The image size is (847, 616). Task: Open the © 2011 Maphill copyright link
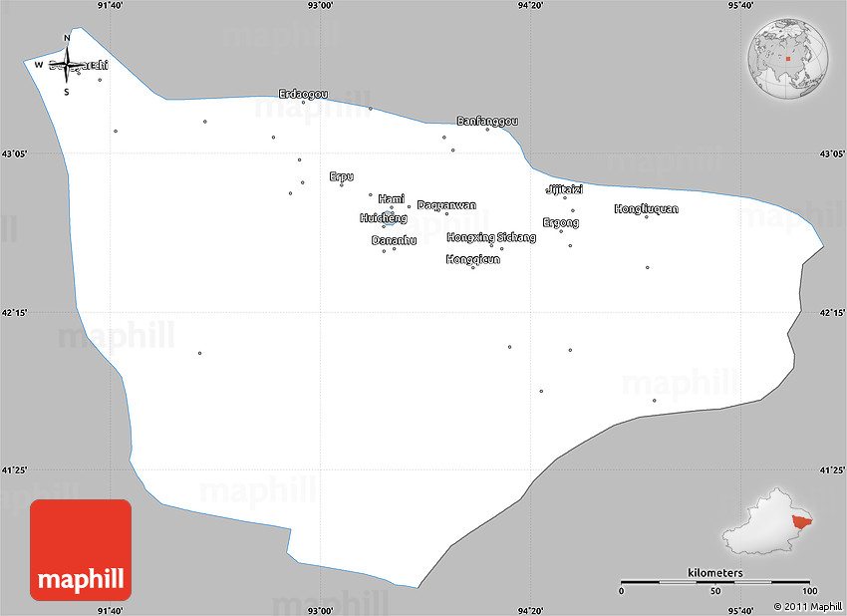click(x=800, y=606)
